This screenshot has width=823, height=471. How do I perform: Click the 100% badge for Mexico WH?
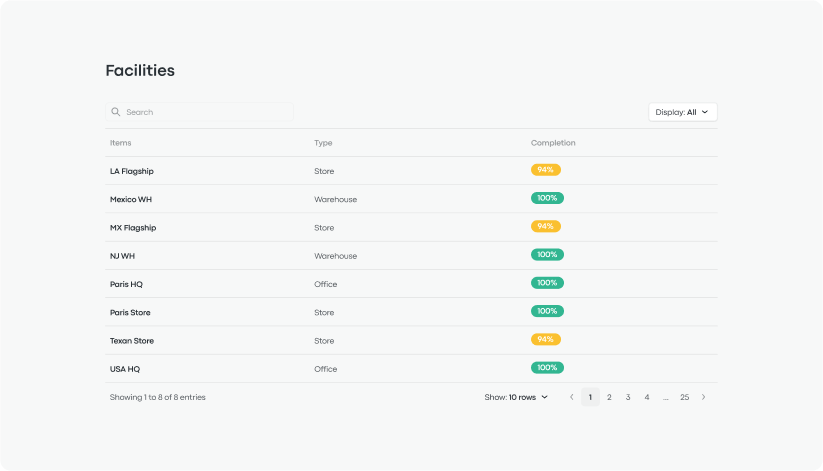point(547,198)
